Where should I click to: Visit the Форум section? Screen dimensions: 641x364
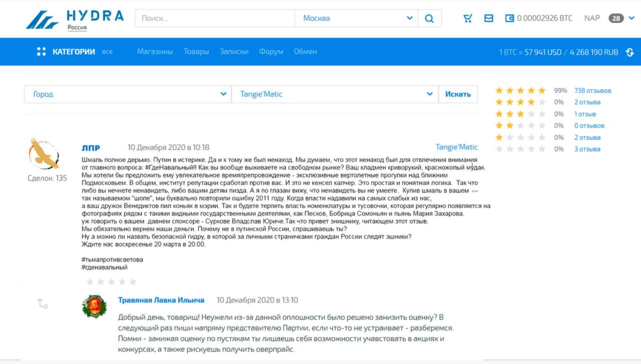pyautogui.click(x=271, y=52)
